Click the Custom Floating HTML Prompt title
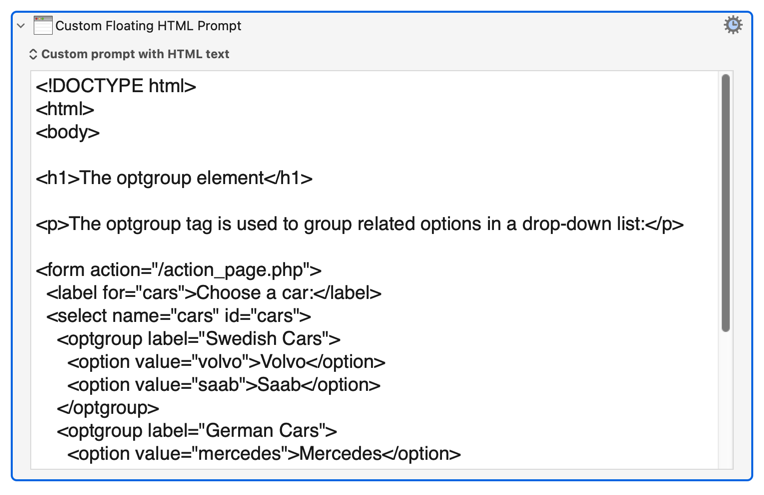 coord(148,25)
